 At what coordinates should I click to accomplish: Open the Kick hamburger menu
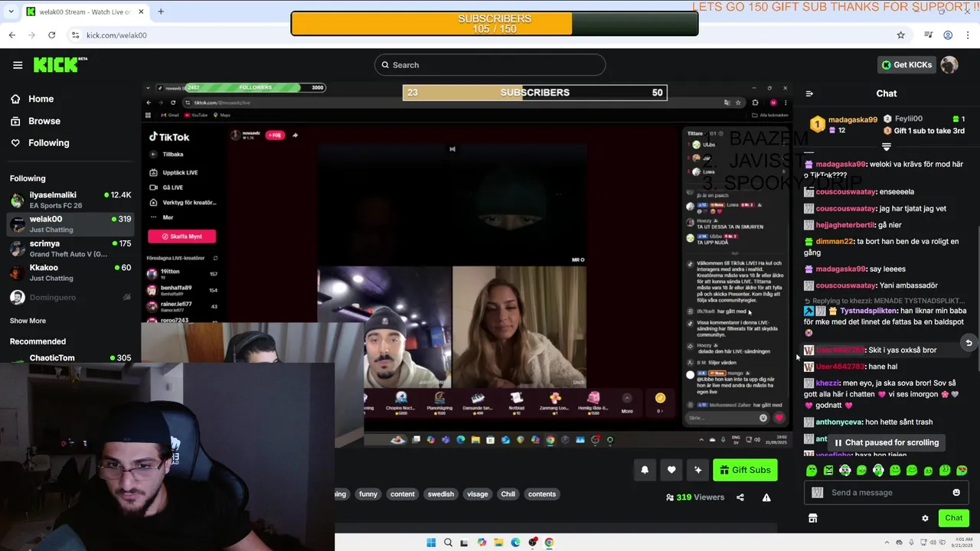tap(18, 65)
